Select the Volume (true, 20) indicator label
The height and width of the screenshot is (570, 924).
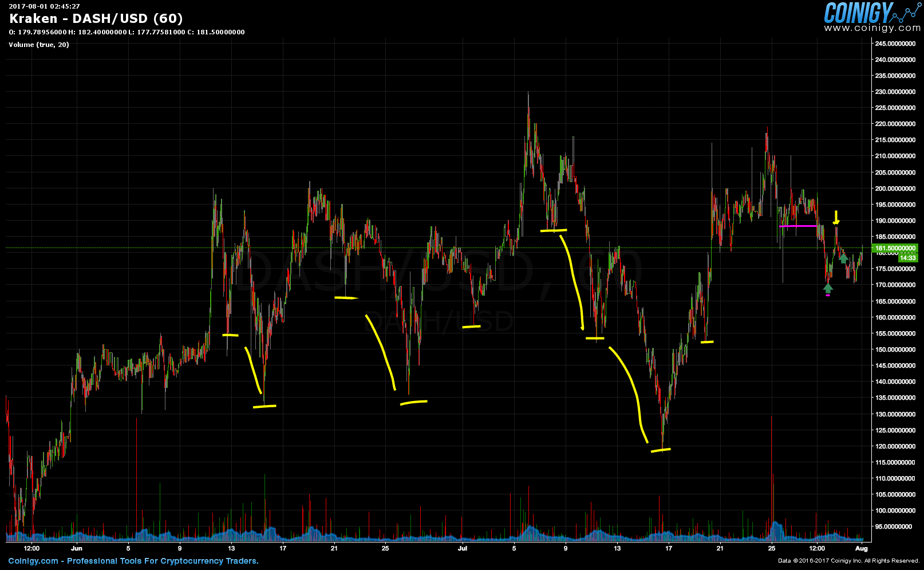point(38,45)
